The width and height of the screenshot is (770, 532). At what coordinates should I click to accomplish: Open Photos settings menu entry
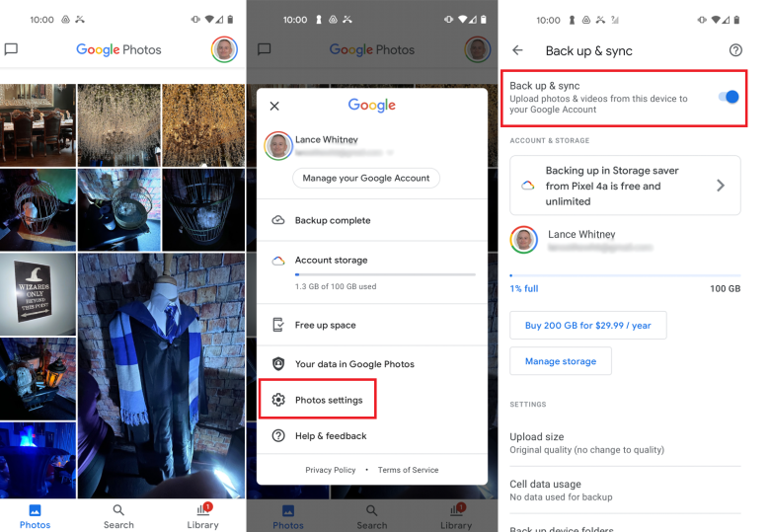point(329,400)
